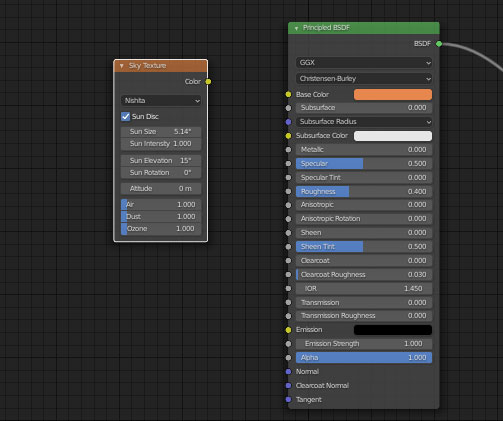Click the Roughness input socket
The width and height of the screenshot is (503, 421).
click(288, 192)
